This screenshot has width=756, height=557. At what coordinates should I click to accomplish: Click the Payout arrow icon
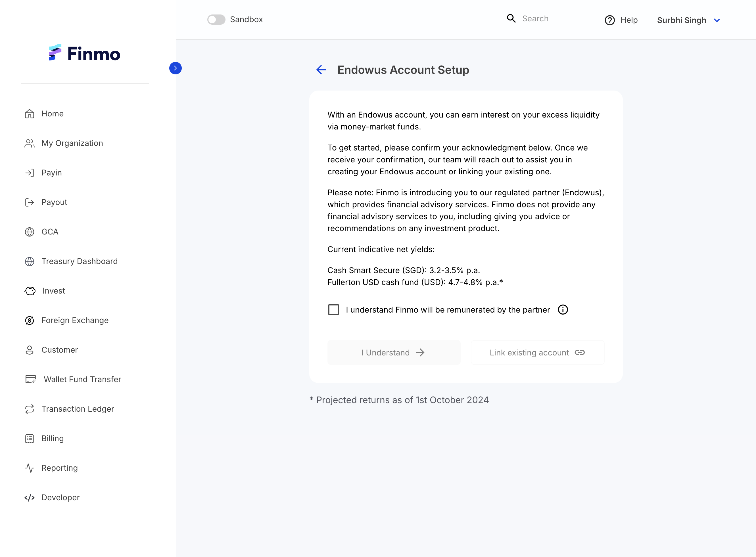pos(30,202)
